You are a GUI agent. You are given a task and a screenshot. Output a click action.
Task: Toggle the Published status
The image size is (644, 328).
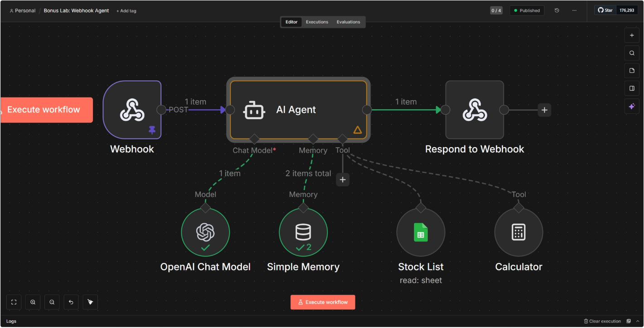pos(527,10)
